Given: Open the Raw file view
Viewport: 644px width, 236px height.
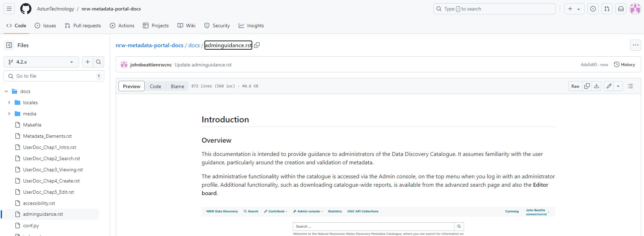Looking at the screenshot, I should click(575, 86).
